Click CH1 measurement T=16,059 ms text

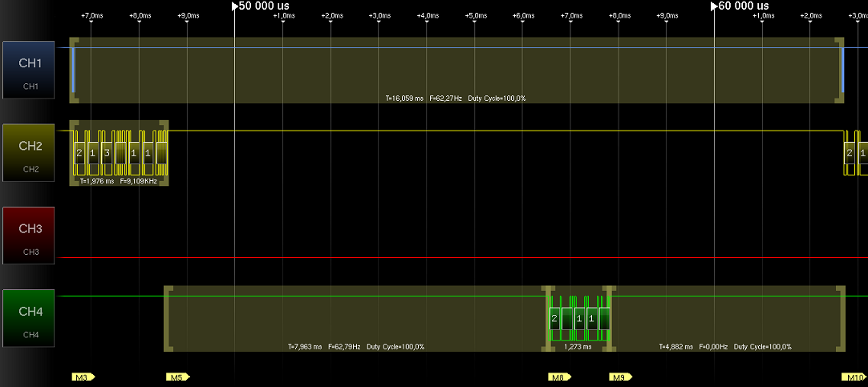click(x=404, y=99)
